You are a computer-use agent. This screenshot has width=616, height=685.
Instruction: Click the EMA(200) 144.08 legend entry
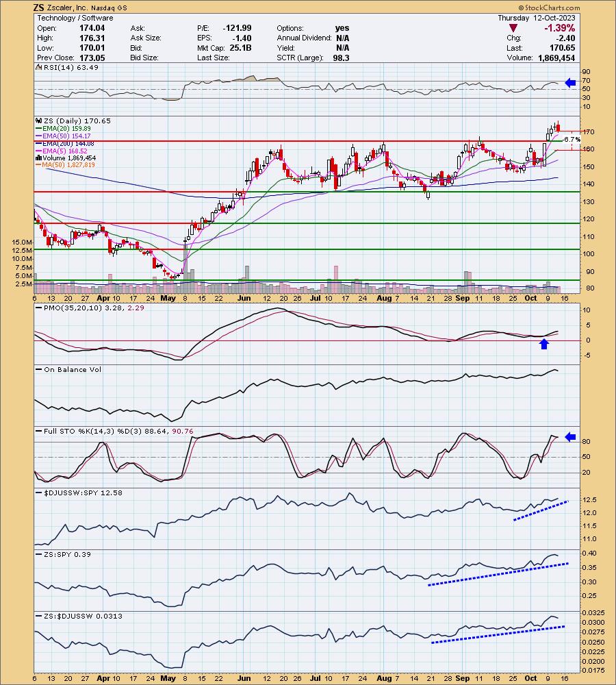pos(68,143)
